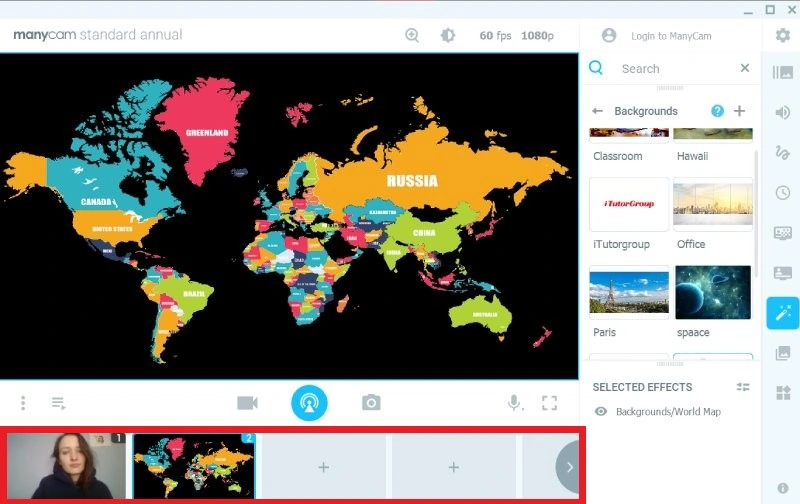Image resolution: width=800 pixels, height=504 pixels.
Task: Click the Backgrounds category title
Action: tap(646, 111)
